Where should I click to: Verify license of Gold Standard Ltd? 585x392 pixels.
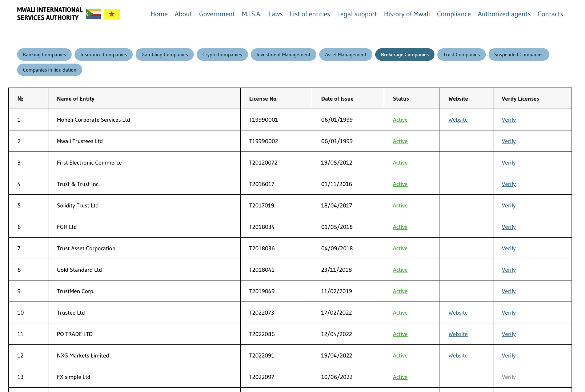coord(509,270)
